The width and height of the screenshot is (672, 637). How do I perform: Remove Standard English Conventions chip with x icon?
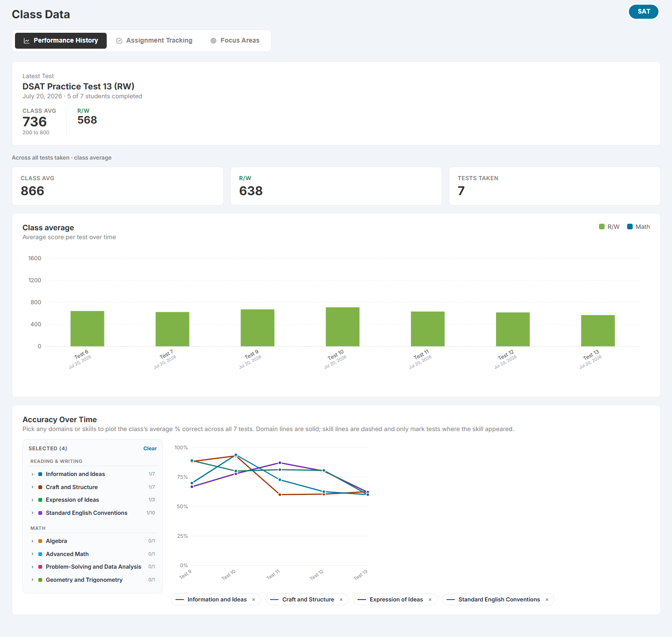pyautogui.click(x=547, y=600)
